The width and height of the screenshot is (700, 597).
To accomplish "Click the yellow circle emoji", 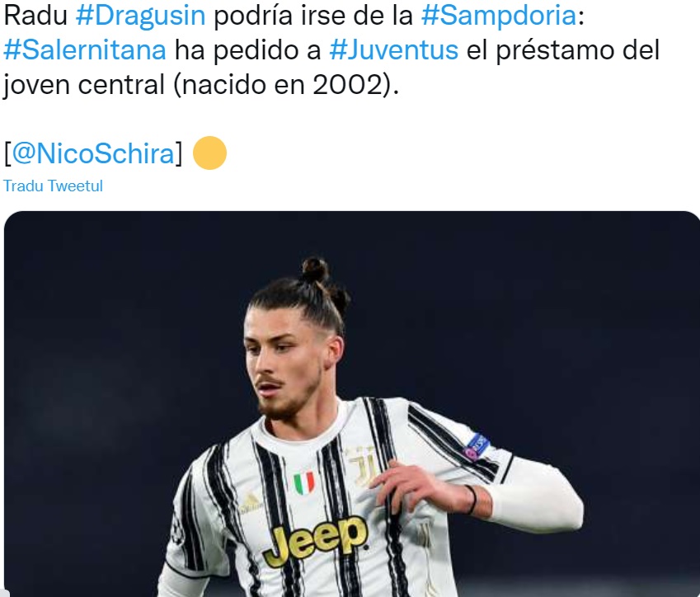I will (209, 153).
